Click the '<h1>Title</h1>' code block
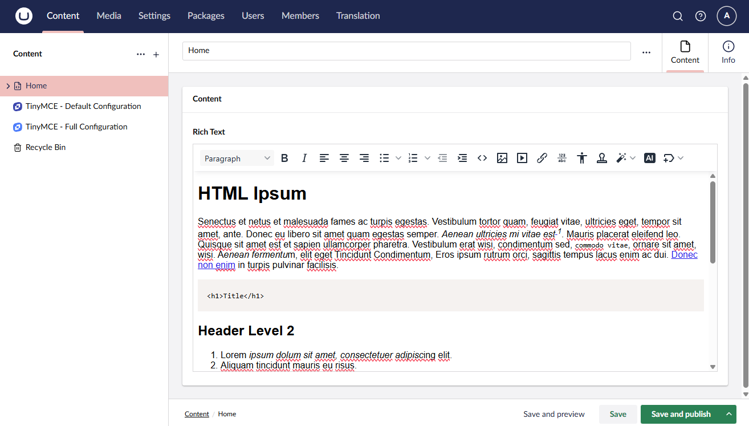 pyautogui.click(x=450, y=296)
